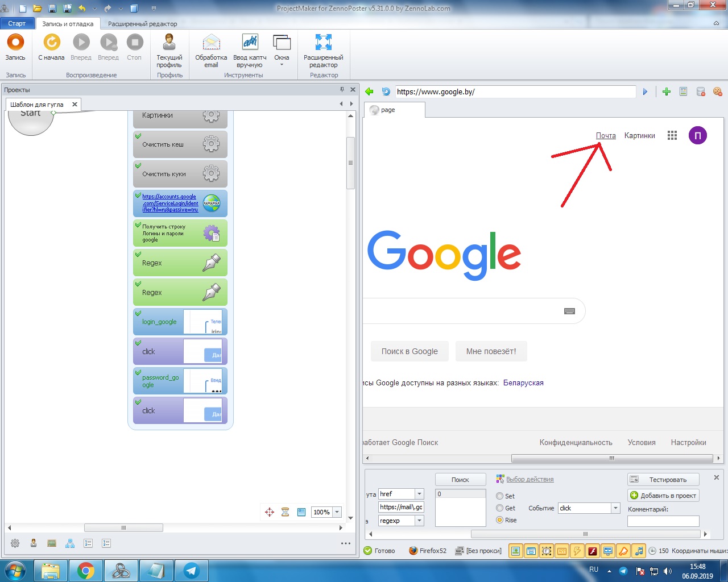The width and height of the screenshot is (728, 582).
Task: Click save icon in quick access toolbar
Action: tap(52, 9)
